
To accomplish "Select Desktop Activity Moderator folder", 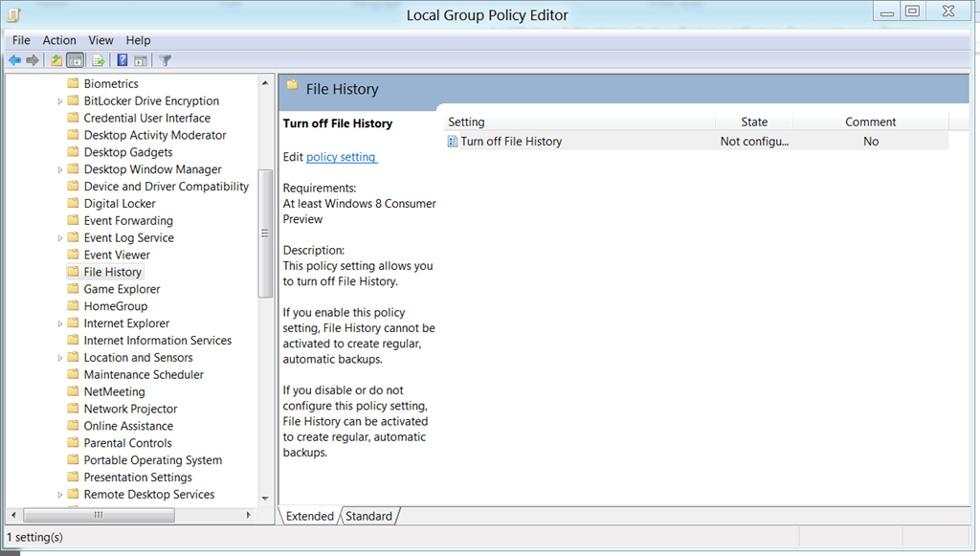I will pos(155,135).
